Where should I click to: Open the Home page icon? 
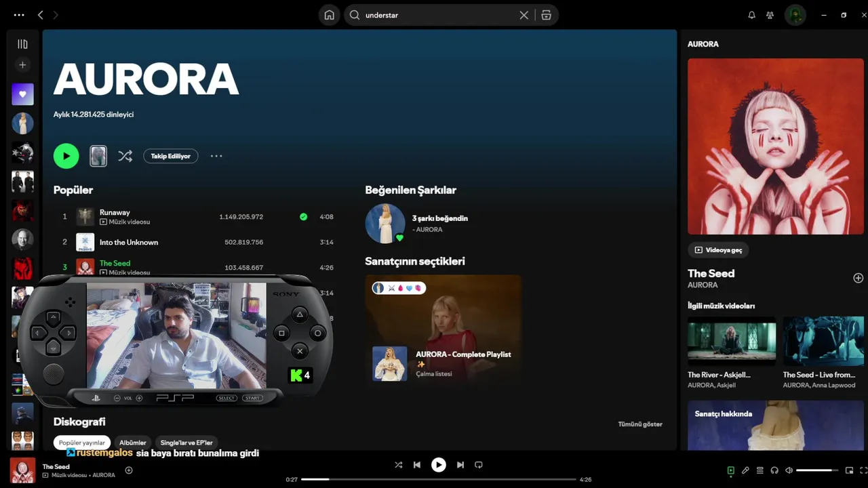(329, 15)
